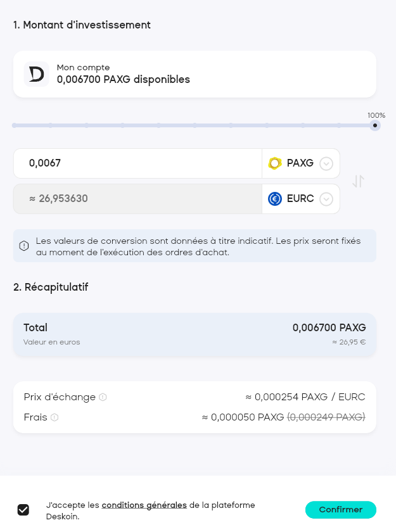This screenshot has height=532, width=396.
Task: Click the Total 0,006700 PAXG summary card
Action: (195, 334)
